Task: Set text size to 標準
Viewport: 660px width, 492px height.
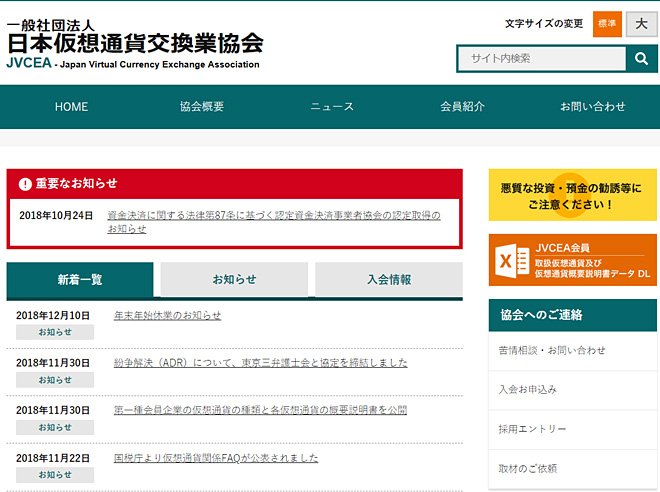Action: point(607,24)
